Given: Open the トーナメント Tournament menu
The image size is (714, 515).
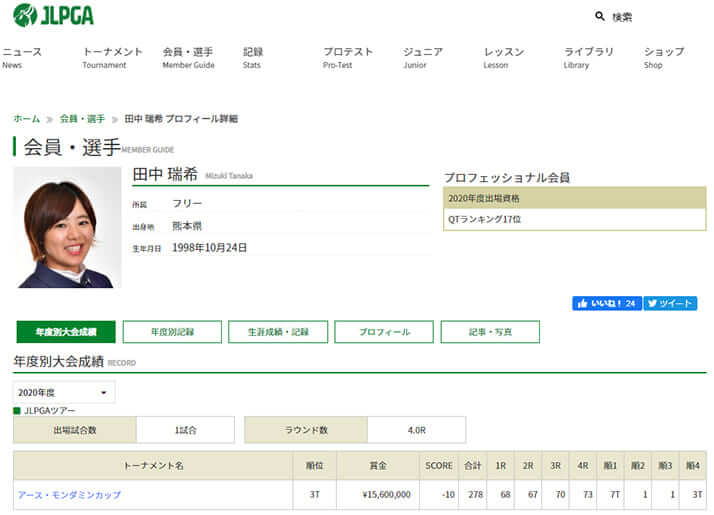Looking at the screenshot, I should tap(112, 58).
